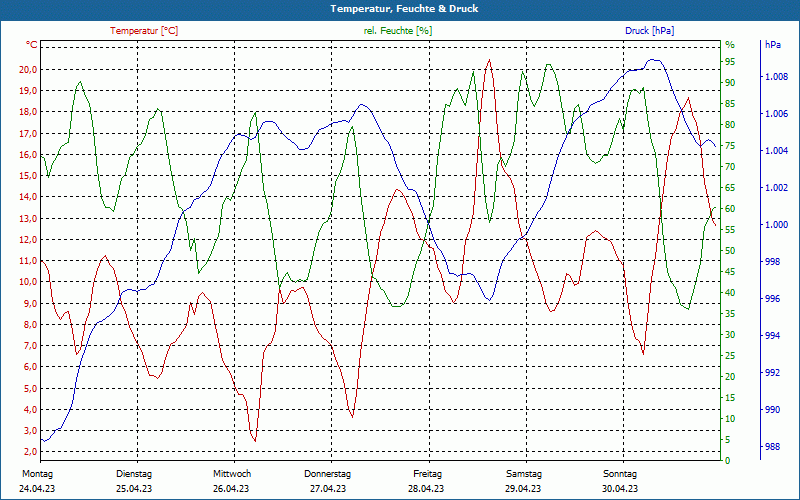Select the red 'Temperatur [°C]' legend label
800x500 pixels.
[x=144, y=31]
